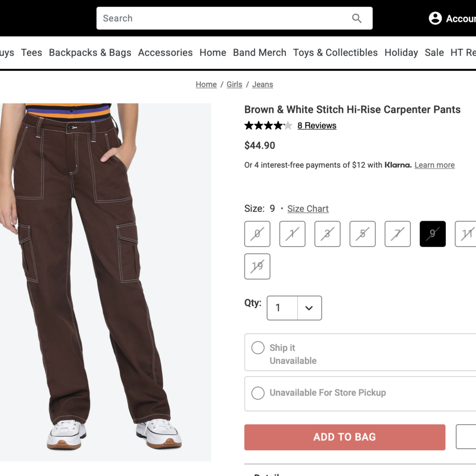Open the Band Merch menu

(259, 53)
